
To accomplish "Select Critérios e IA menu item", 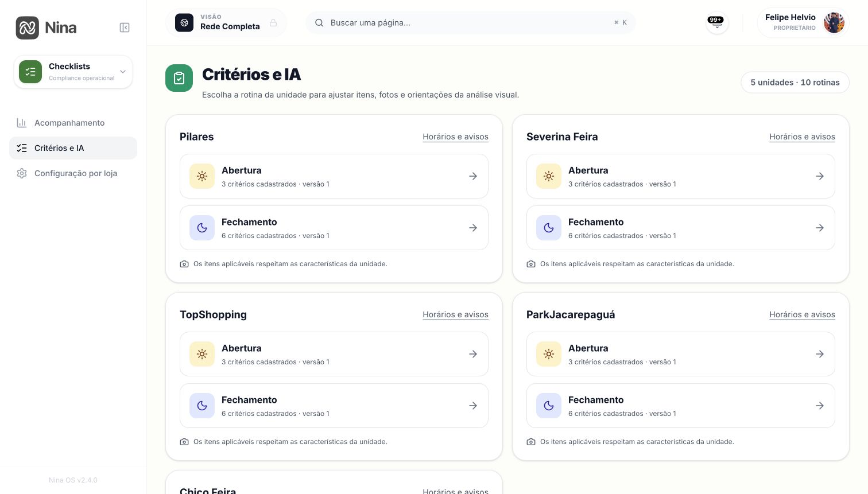I will (73, 148).
